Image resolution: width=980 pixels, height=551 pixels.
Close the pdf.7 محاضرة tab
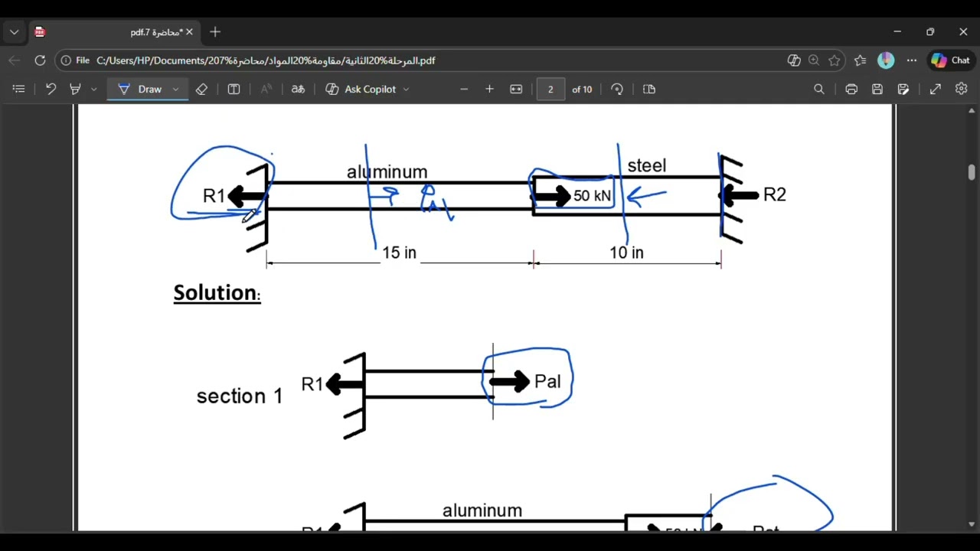(189, 32)
